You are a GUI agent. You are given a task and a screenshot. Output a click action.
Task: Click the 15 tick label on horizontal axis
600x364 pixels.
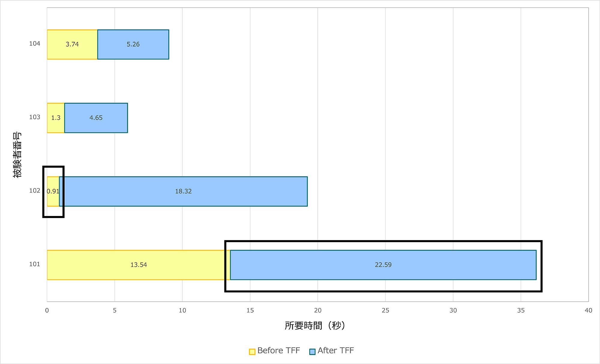250,310
